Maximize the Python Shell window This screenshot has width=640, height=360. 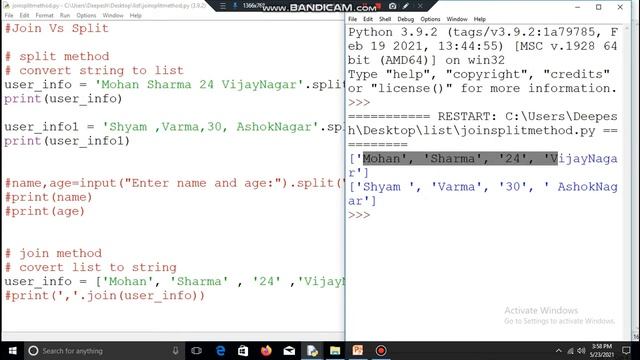[598, 7]
